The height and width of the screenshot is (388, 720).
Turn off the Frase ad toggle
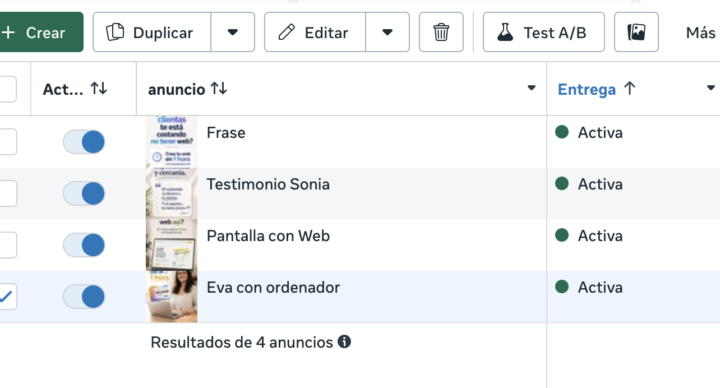(x=84, y=142)
